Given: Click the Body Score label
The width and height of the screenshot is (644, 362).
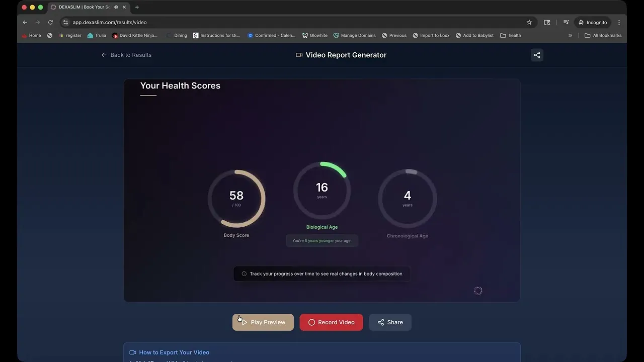Looking at the screenshot, I should pyautogui.click(x=236, y=235).
